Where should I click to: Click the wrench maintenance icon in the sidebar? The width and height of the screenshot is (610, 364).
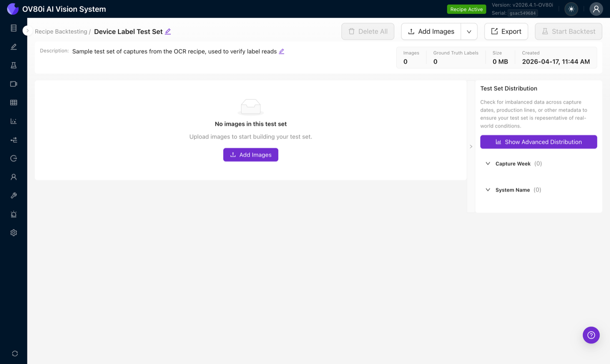click(14, 195)
